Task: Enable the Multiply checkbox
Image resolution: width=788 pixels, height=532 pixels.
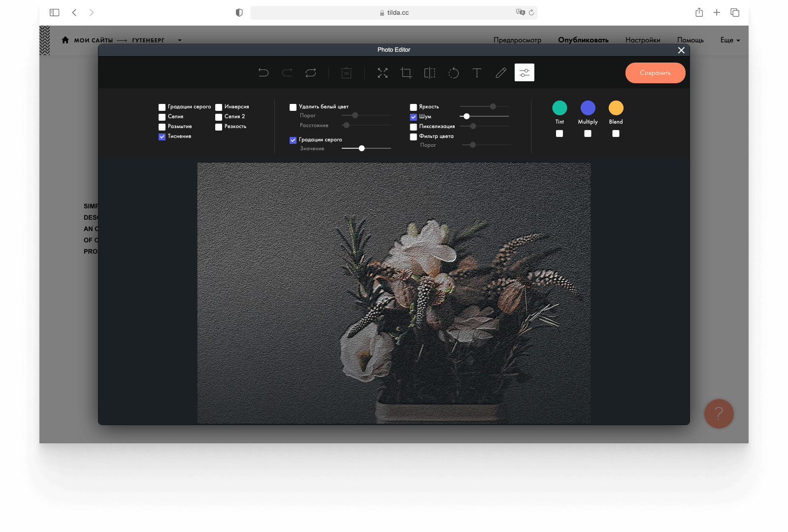Action: tap(588, 133)
